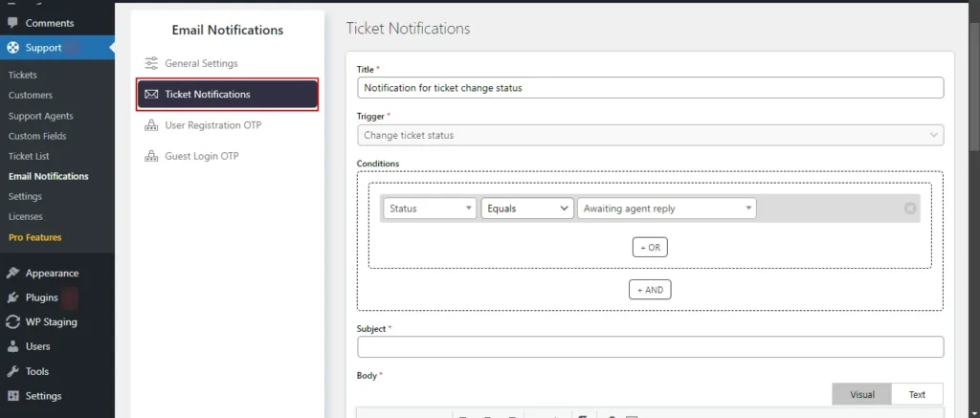Click the Tools wrench icon

tap(12, 371)
